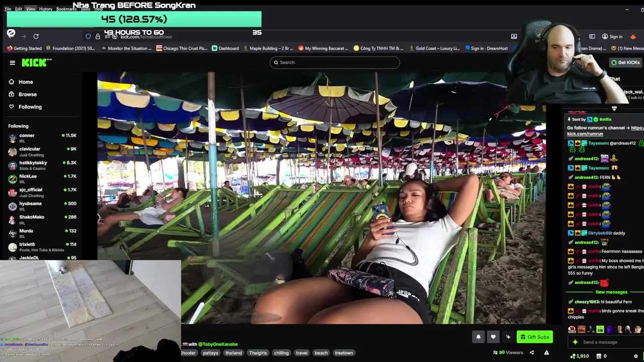Open the chat shop icon showing 0
The height and width of the screenshot is (362, 644).
(x=599, y=356)
